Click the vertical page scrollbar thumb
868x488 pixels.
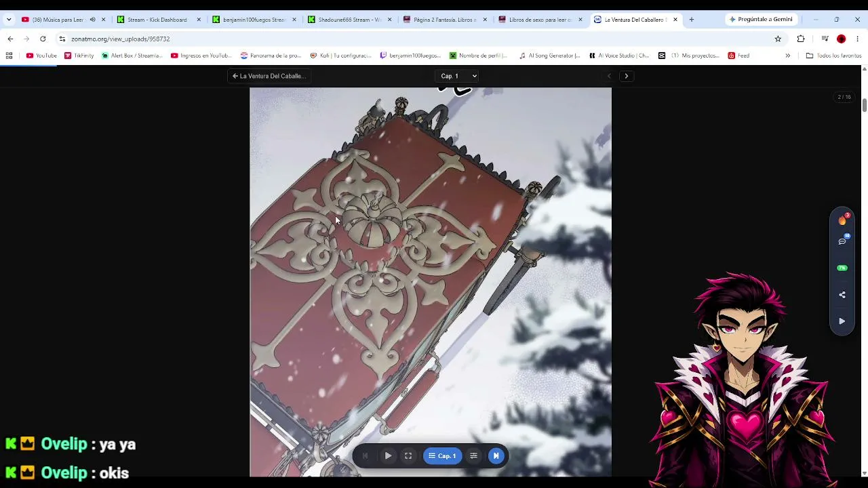(x=865, y=104)
